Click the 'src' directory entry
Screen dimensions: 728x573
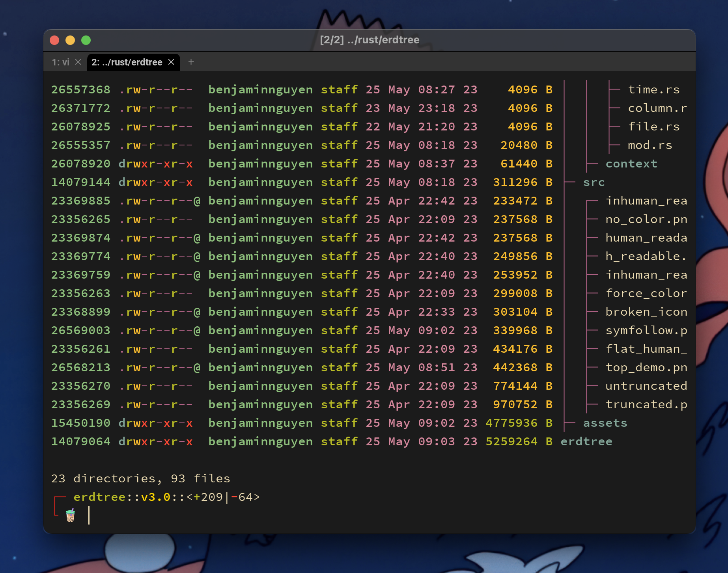coord(594,182)
